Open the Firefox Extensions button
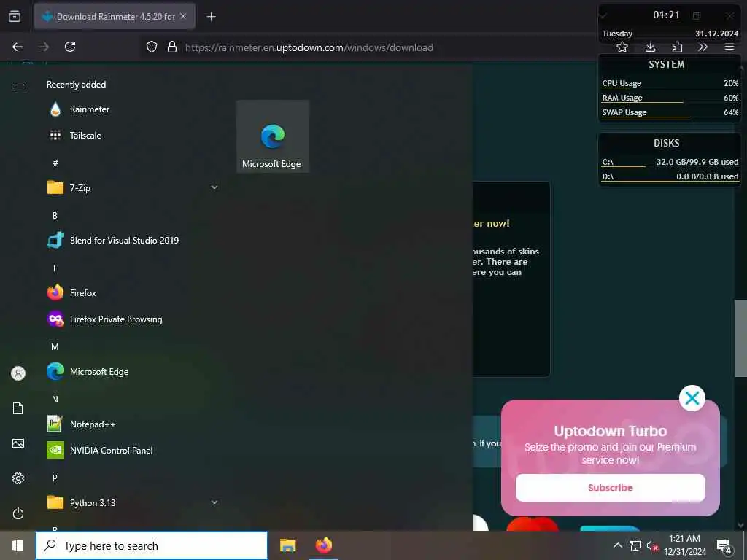The image size is (747, 560). (677, 47)
